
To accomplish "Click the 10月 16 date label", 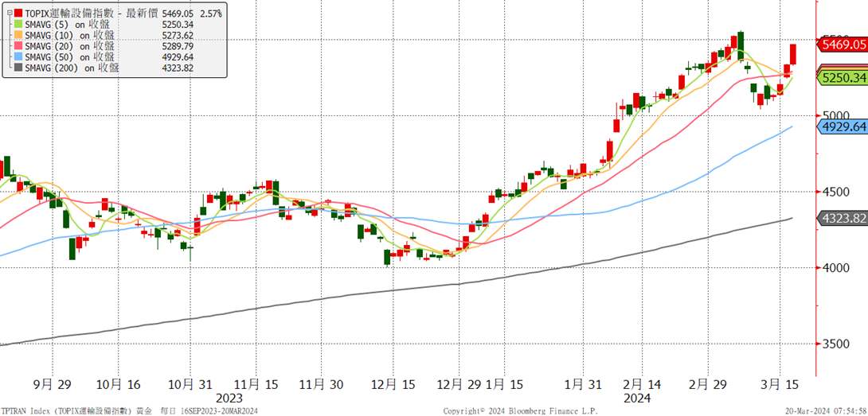I will coord(117,384).
